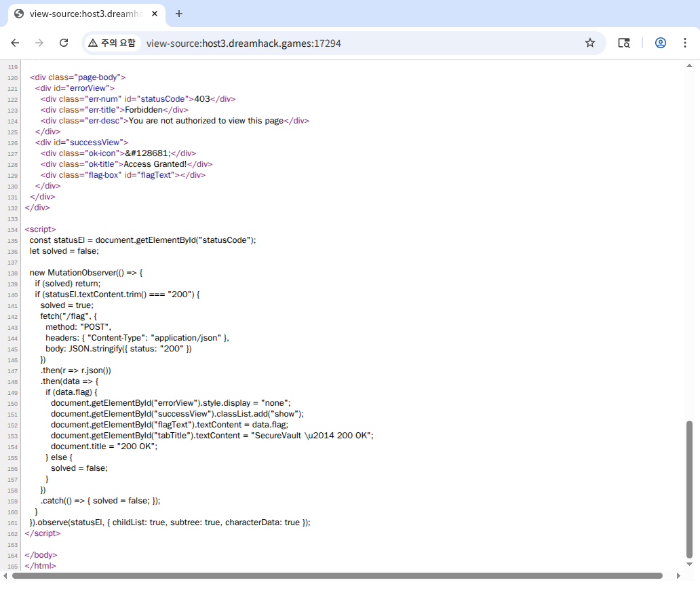Click the 'body: JSON.stringify' line
The height and width of the screenshot is (610, 700).
[x=118, y=349]
